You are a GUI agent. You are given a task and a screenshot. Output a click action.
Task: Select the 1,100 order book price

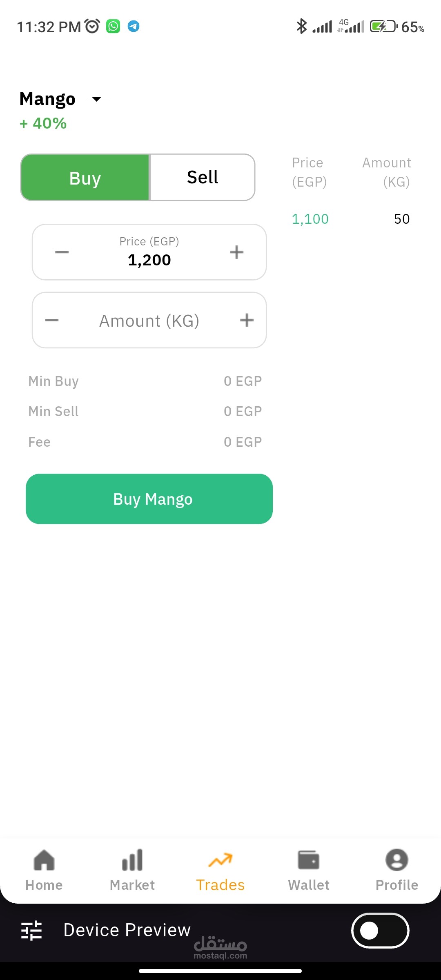click(x=310, y=219)
